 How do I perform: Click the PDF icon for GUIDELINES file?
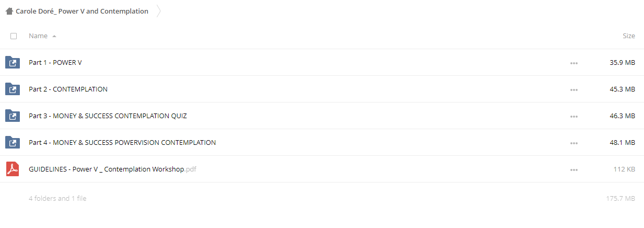pyautogui.click(x=12, y=169)
